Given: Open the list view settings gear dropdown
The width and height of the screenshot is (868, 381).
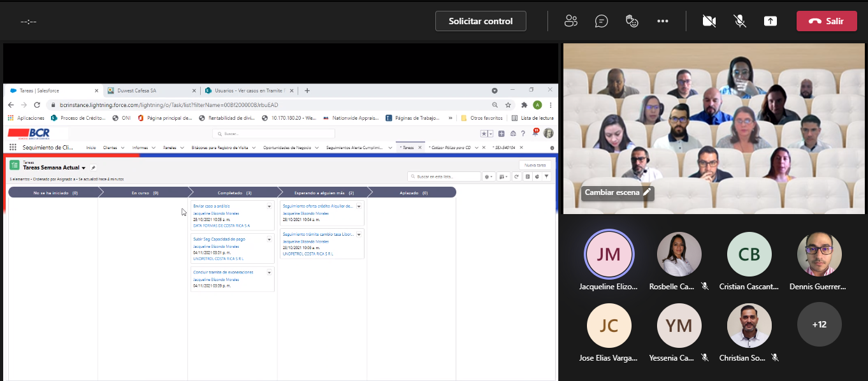Looking at the screenshot, I should click(489, 176).
